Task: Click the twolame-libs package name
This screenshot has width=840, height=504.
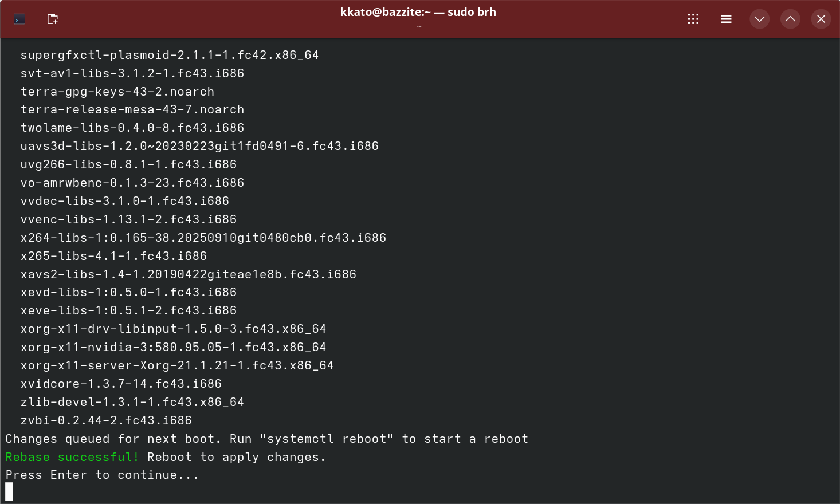Action: (x=132, y=127)
